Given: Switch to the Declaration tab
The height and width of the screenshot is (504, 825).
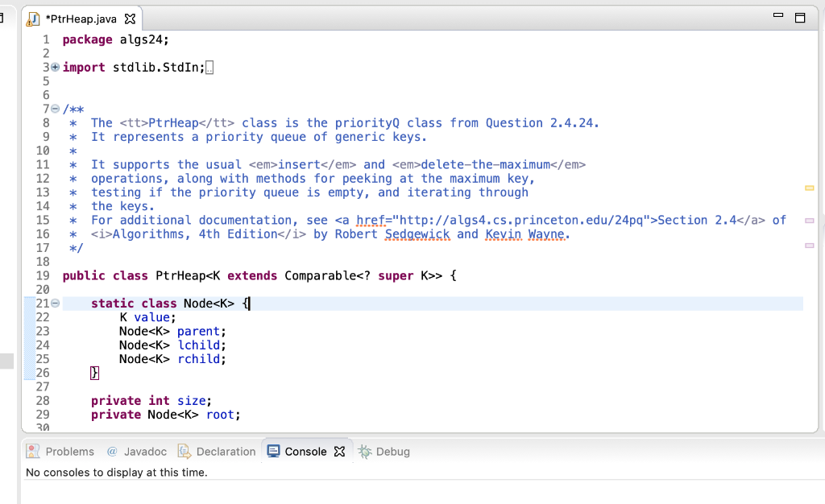Looking at the screenshot, I should [x=226, y=451].
